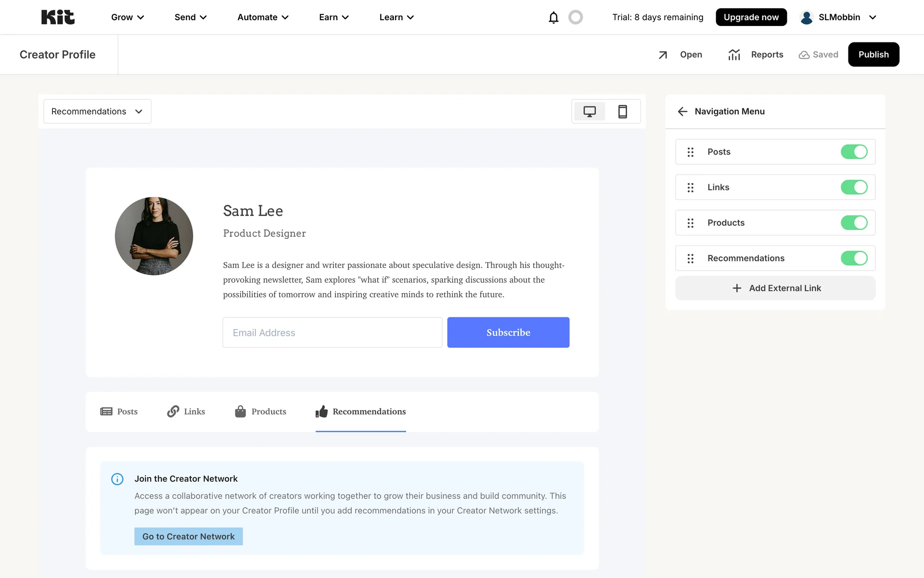The image size is (924, 578).
Task: Expand the Grow menu
Action: pos(128,17)
